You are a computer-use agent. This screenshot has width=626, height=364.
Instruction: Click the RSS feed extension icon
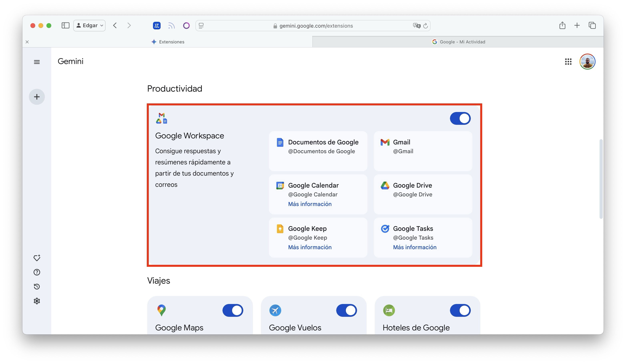pyautogui.click(x=171, y=26)
